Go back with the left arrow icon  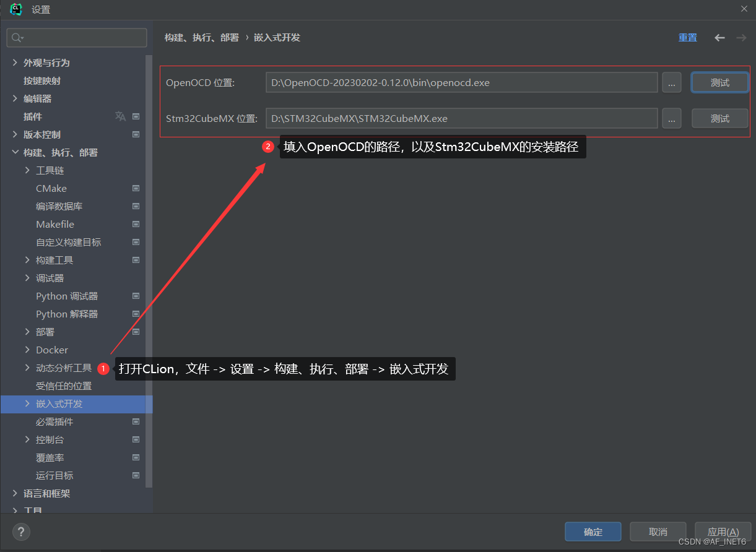pos(719,38)
